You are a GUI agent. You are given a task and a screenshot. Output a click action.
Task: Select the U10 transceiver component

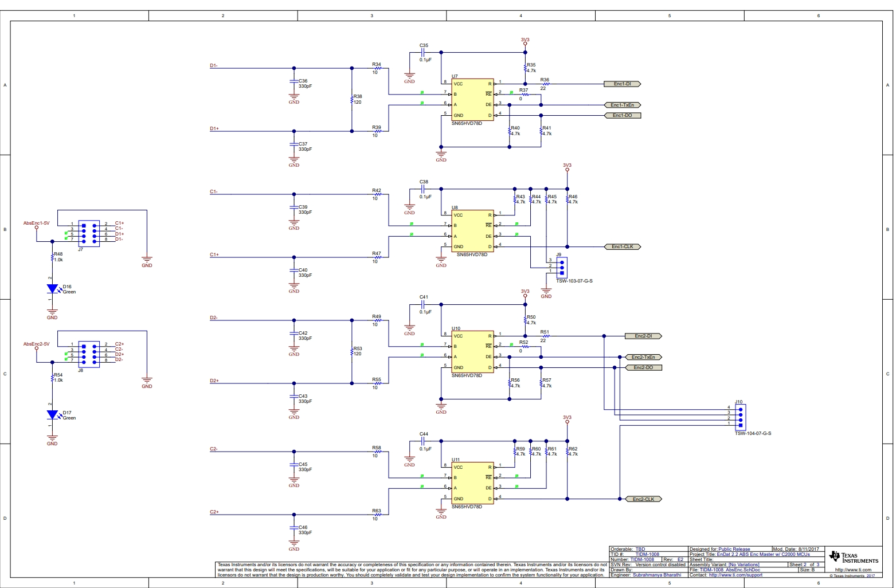pos(472,352)
